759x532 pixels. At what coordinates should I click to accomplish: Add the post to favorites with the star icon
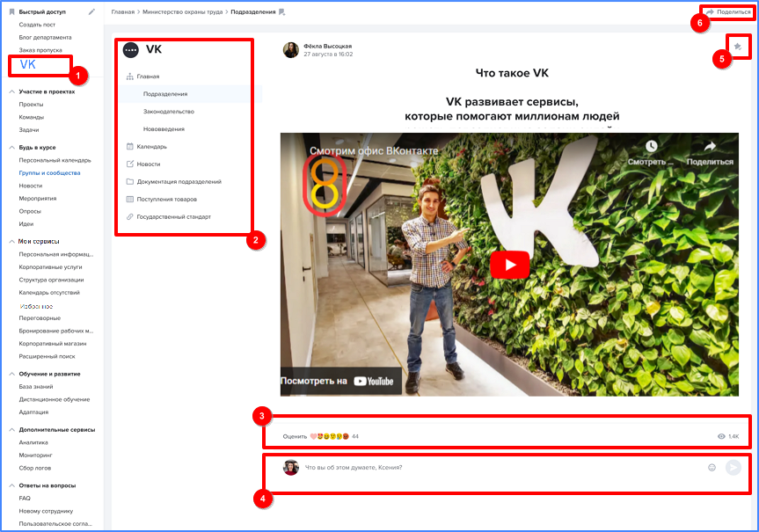[x=737, y=47]
